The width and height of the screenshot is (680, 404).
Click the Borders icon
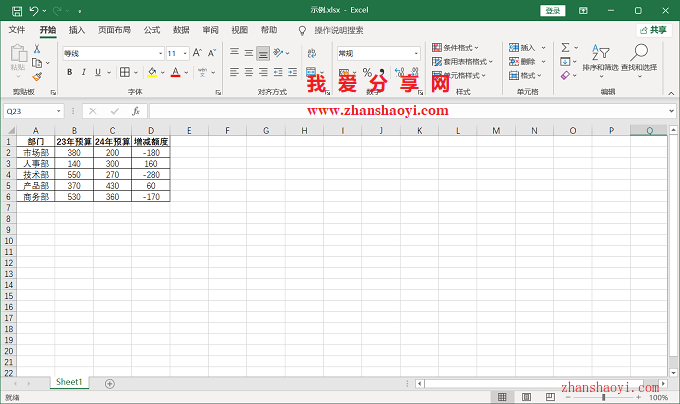tap(125, 72)
